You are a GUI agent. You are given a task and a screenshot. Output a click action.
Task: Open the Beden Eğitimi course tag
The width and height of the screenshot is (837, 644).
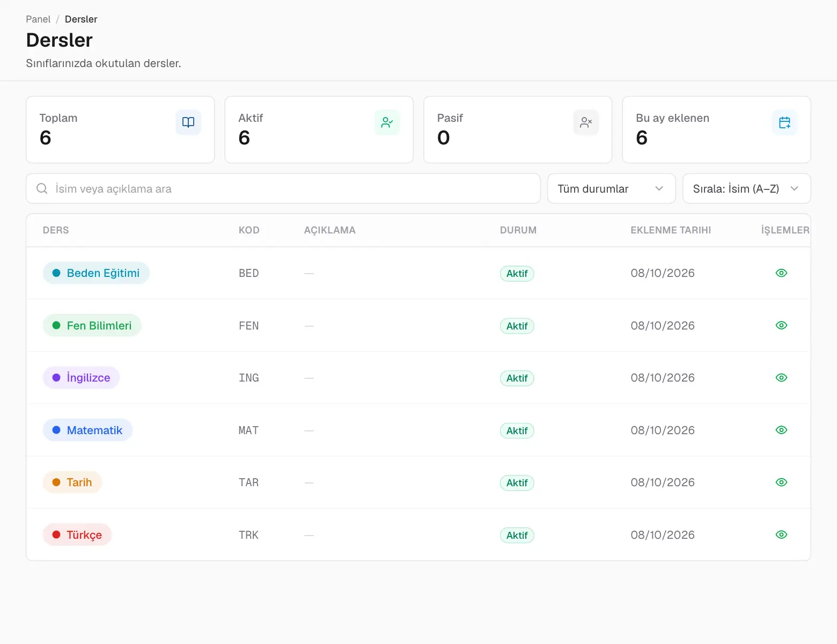(x=96, y=273)
